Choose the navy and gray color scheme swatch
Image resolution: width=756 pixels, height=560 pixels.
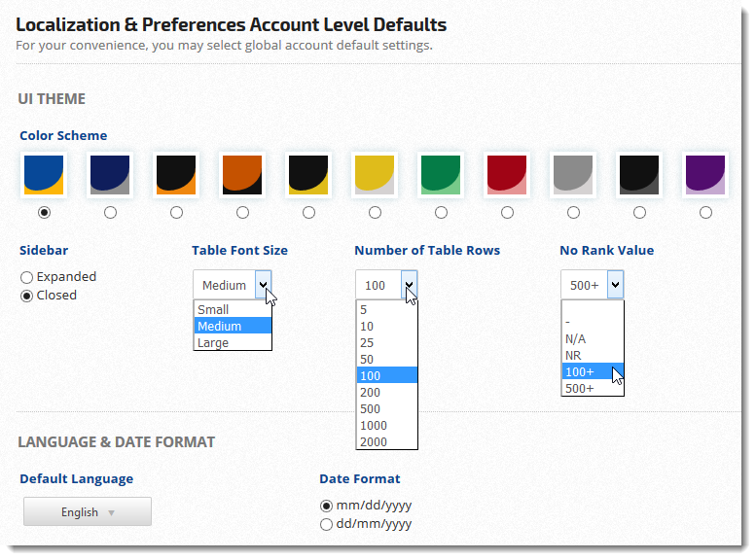(x=110, y=175)
